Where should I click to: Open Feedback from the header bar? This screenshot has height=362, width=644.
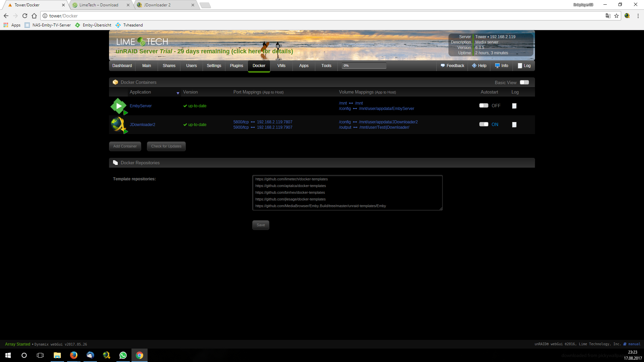(452, 66)
